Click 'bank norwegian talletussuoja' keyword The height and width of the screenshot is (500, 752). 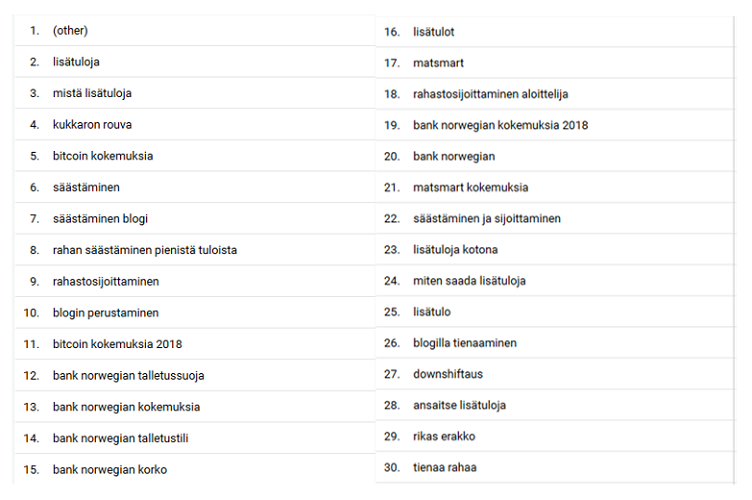tap(129, 375)
